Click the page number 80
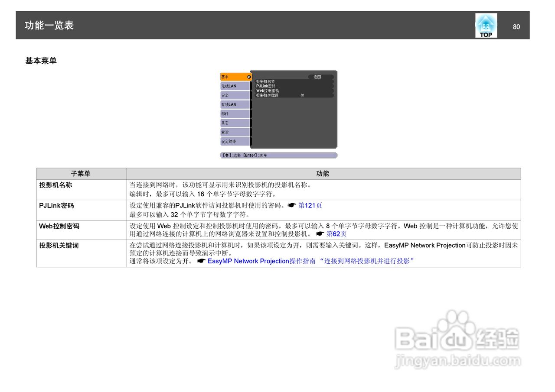This screenshot has width=555, height=392. point(516,27)
